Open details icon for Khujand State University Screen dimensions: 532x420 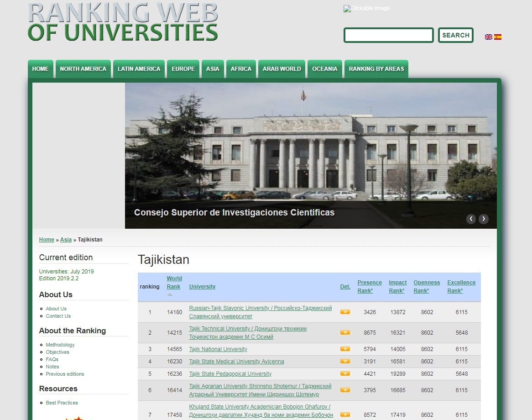(345, 415)
